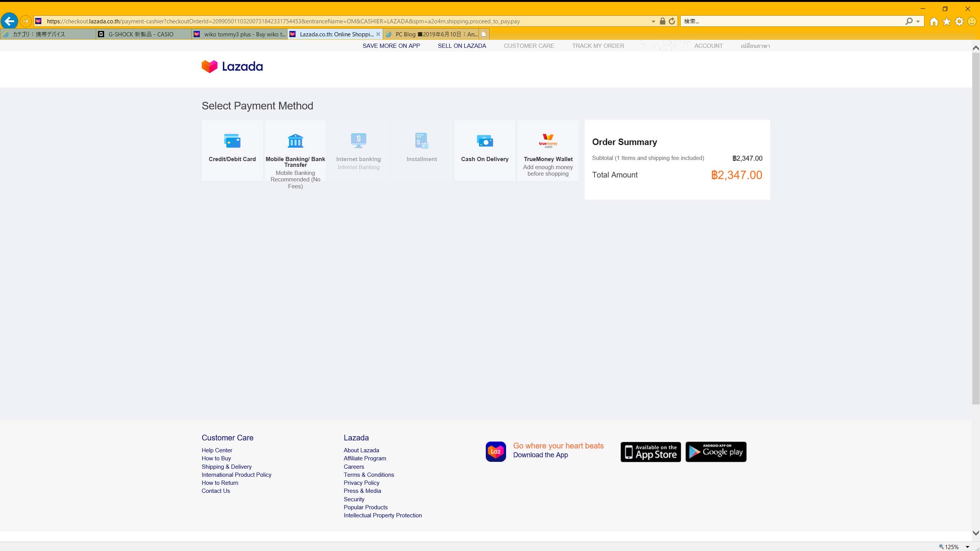Open the Google Play download badge

716,452
